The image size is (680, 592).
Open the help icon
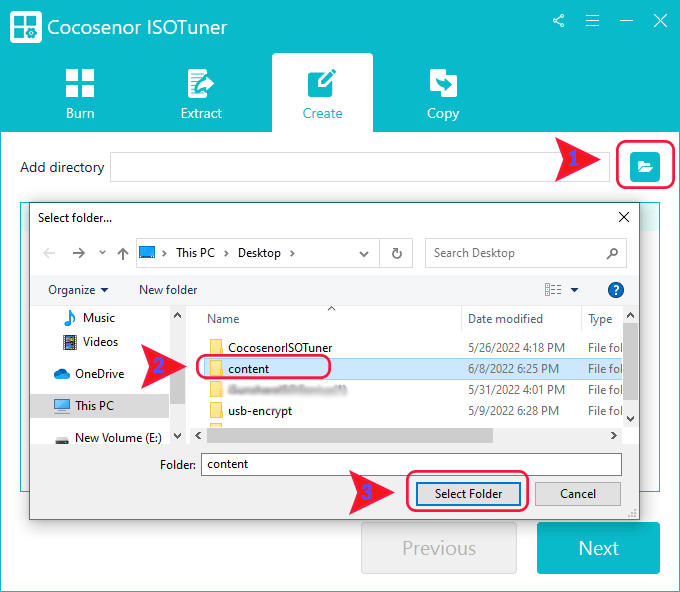[x=616, y=290]
